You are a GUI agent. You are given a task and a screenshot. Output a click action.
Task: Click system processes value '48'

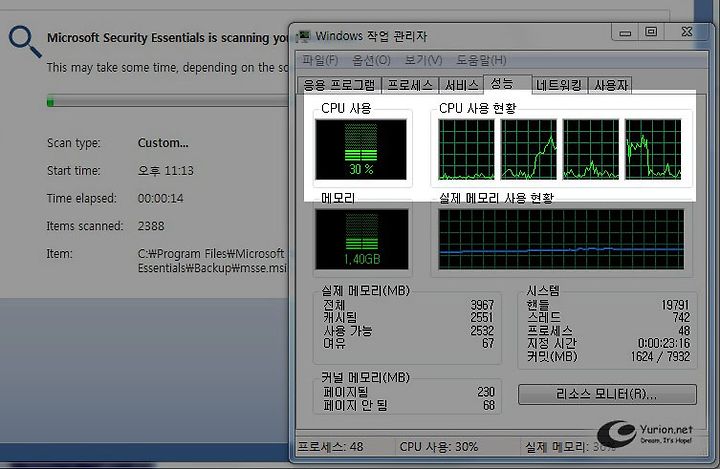(684, 330)
